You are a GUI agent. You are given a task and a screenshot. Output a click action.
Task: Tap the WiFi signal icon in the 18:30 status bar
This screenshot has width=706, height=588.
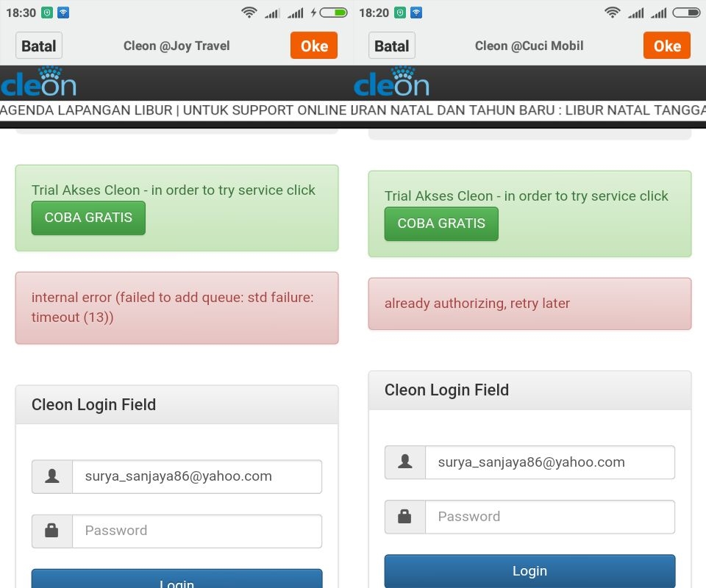click(x=249, y=12)
